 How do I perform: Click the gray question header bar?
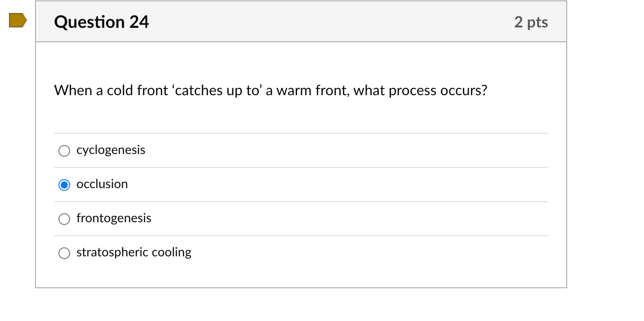(x=315, y=22)
